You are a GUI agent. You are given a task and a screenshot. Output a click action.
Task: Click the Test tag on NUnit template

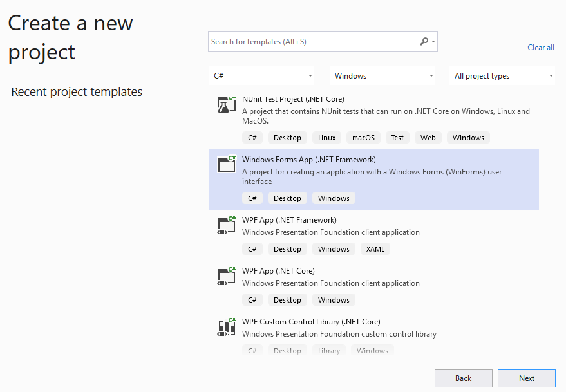click(397, 138)
